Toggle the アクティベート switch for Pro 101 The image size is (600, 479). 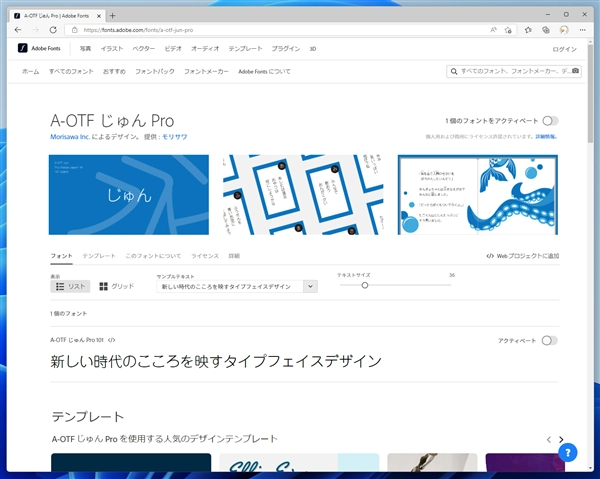(549, 341)
